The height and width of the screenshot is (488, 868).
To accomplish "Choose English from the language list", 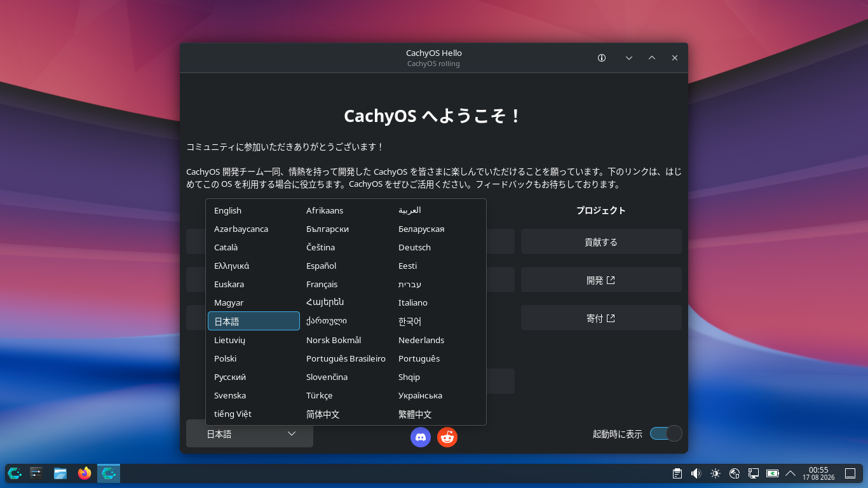I will (x=254, y=210).
